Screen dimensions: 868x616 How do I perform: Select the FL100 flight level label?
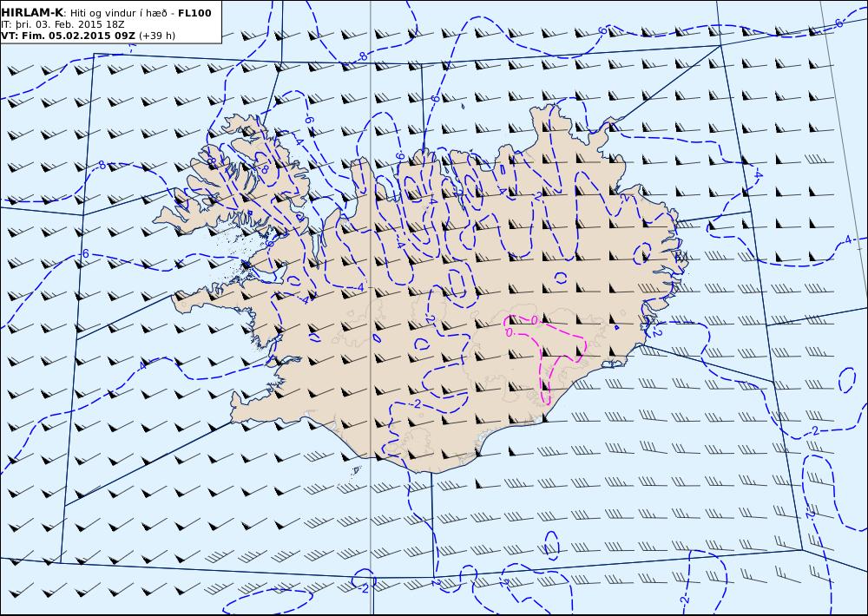[194, 13]
